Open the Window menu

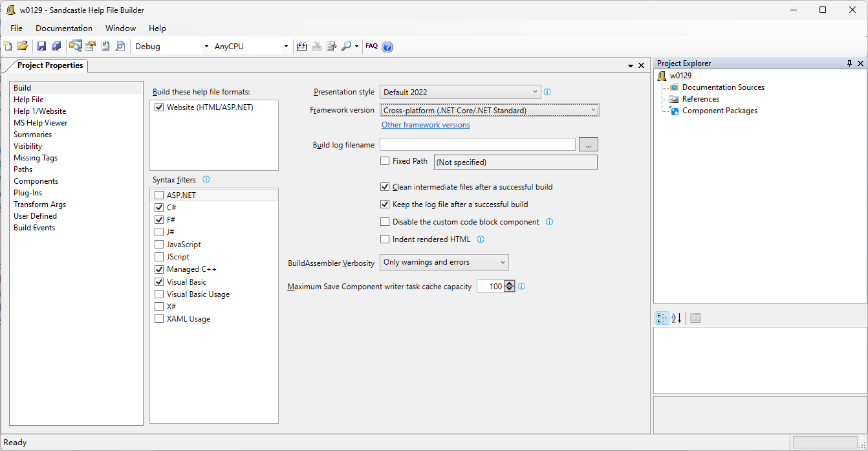pyautogui.click(x=120, y=28)
